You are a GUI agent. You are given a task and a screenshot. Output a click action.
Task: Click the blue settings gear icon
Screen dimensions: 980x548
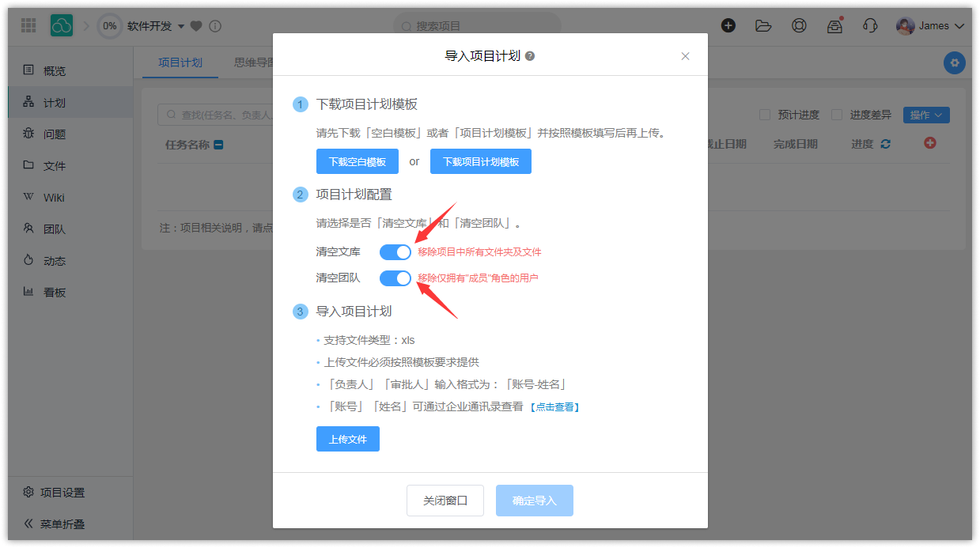[955, 63]
